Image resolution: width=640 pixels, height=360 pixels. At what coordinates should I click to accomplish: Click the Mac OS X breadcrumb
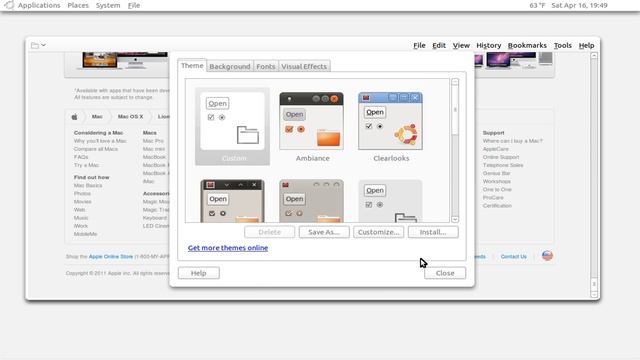(x=130, y=117)
